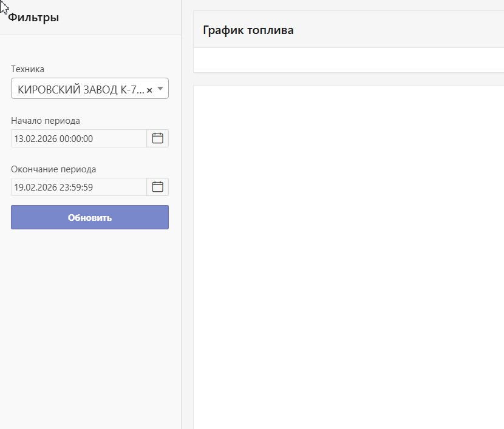
Task: Click the График топлива header title
Action: pyautogui.click(x=248, y=30)
